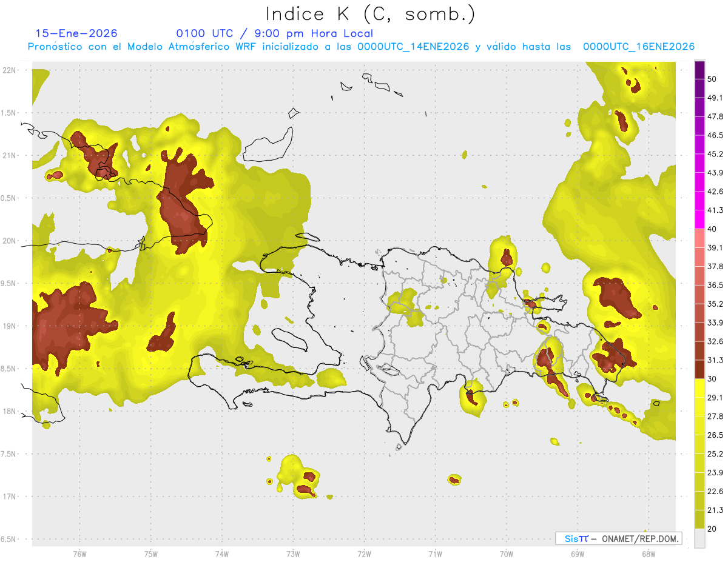
Task: Click the colorbar value "20"
Action: point(712,529)
